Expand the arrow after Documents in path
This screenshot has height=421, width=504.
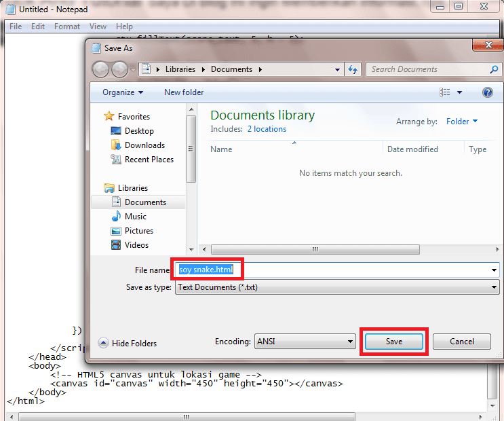[260, 69]
